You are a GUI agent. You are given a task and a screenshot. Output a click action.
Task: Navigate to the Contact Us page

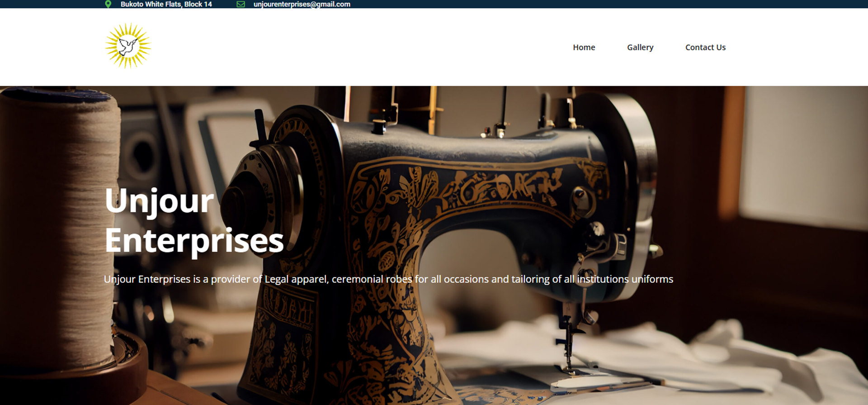pyautogui.click(x=705, y=47)
